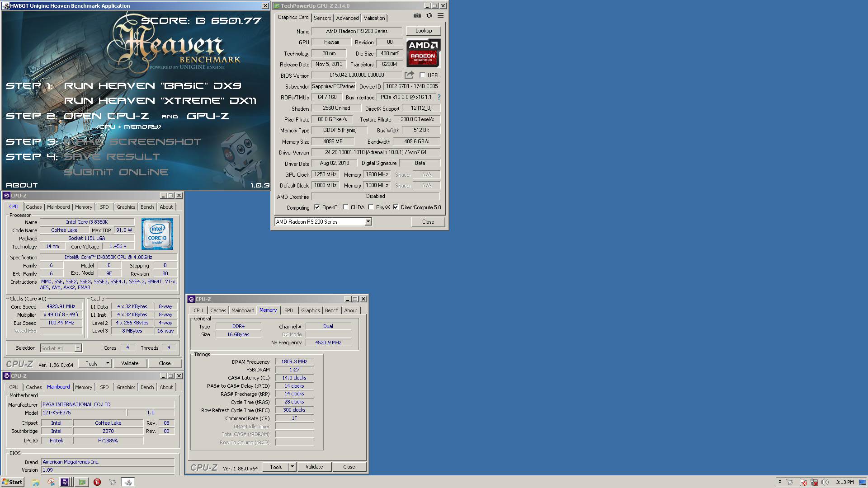Click the AMD Radeon Graphics logo
The image size is (868, 488).
(x=423, y=53)
